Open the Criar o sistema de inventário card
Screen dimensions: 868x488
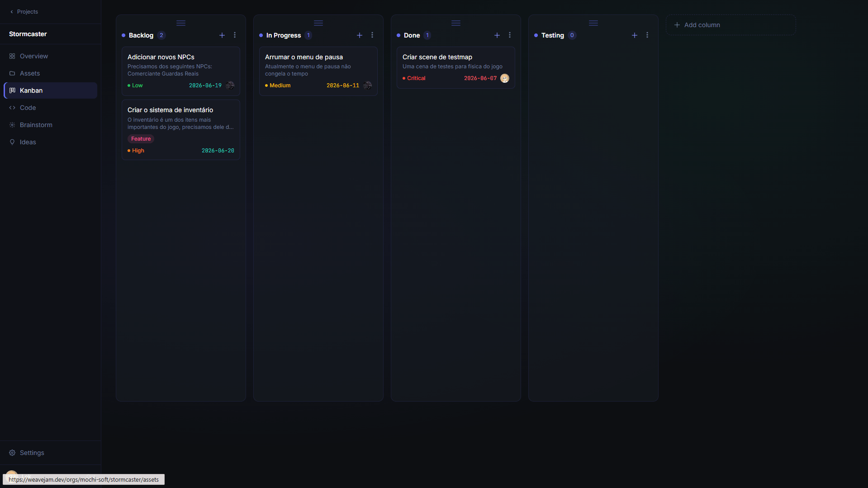(x=181, y=130)
